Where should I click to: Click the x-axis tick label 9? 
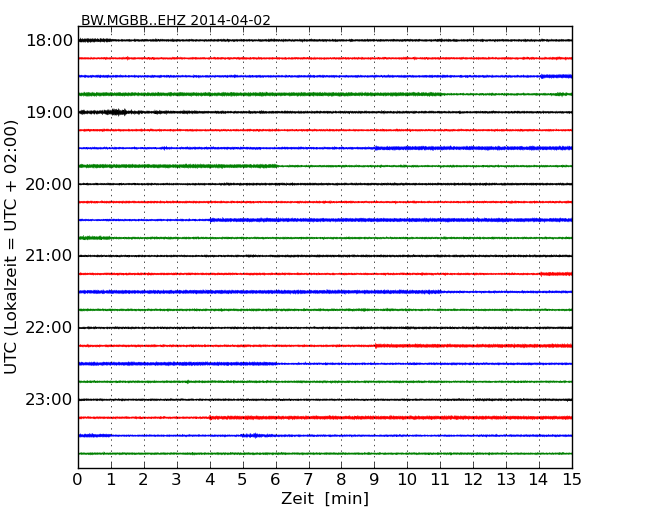pos(374,479)
